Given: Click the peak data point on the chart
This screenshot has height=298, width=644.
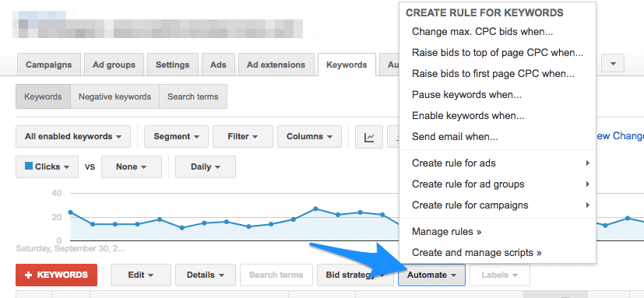Looking at the screenshot, I should pos(315,209).
